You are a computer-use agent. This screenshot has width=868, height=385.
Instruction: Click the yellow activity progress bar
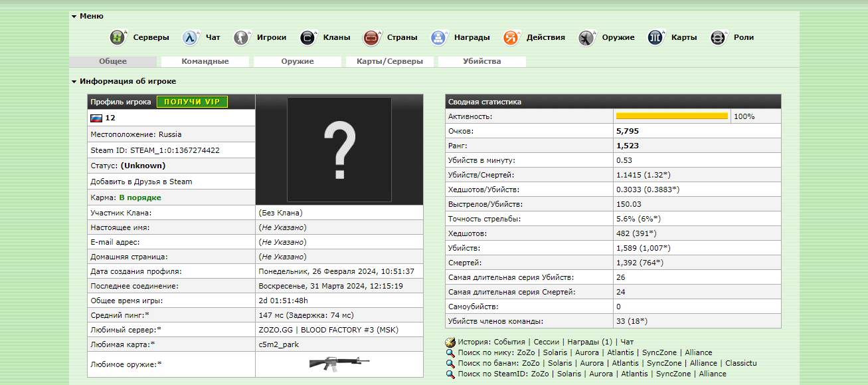pyautogui.click(x=672, y=116)
